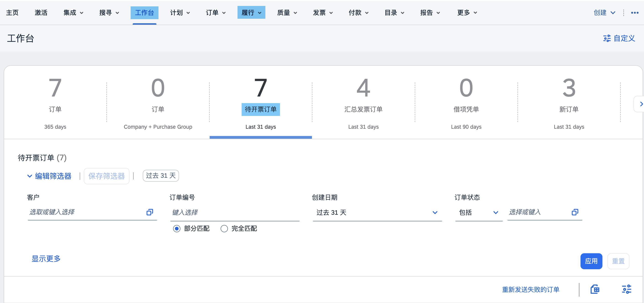
Task: Expand the 质量 menu
Action: [287, 13]
